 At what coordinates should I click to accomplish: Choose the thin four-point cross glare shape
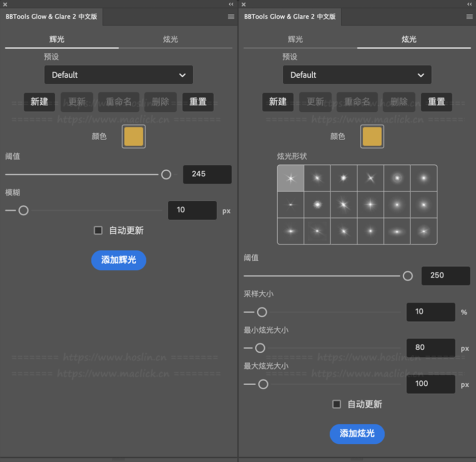(x=370, y=205)
